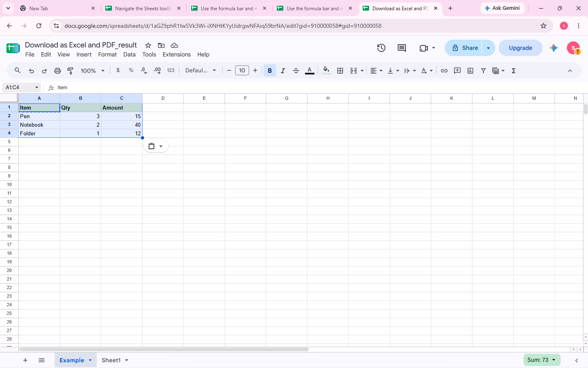Click the Share button
The width and height of the screenshot is (588, 368).
pos(463,48)
